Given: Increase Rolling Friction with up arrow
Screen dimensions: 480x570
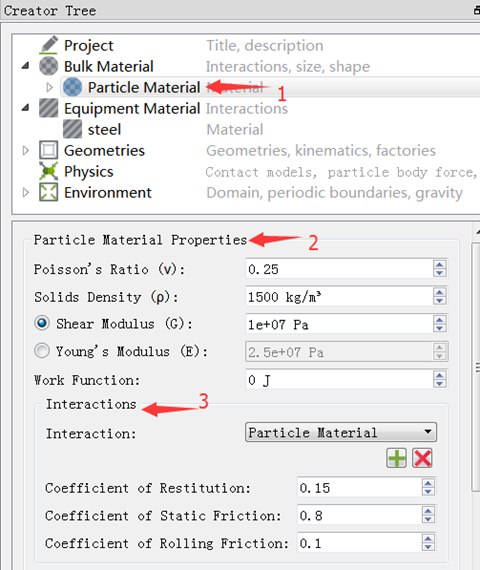Looking at the screenshot, I should [x=428, y=539].
